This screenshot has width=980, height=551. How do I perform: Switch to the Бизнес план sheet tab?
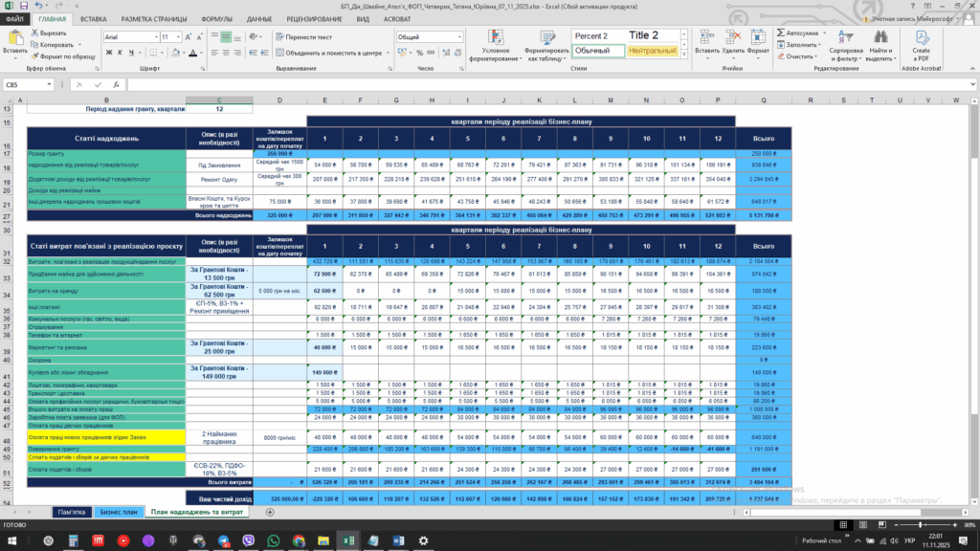(117, 513)
